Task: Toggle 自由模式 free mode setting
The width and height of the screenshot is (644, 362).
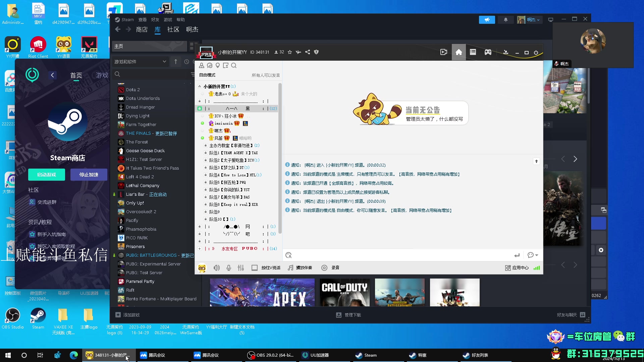Action: (207, 75)
